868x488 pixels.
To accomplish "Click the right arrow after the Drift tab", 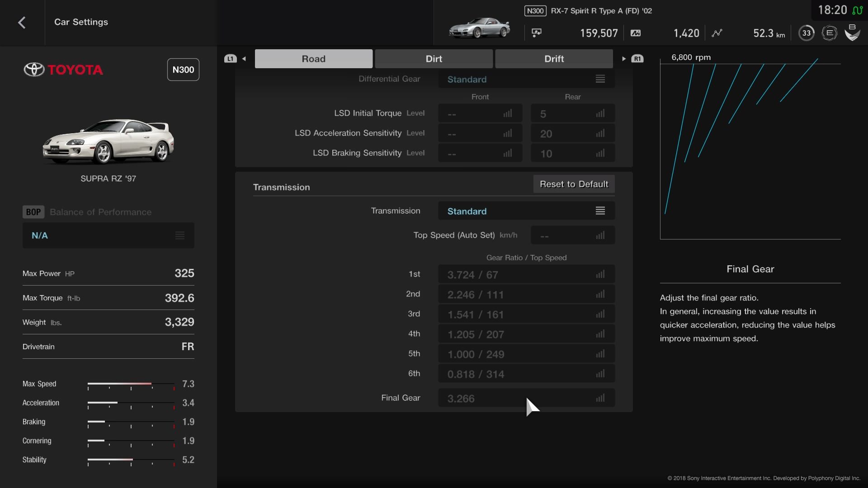I will 624,59.
